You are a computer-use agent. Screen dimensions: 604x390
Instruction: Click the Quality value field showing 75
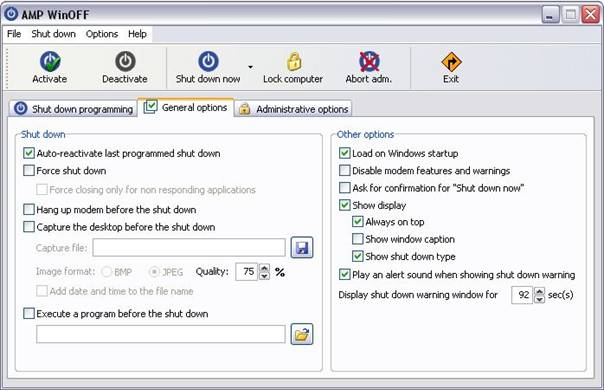coord(247,272)
